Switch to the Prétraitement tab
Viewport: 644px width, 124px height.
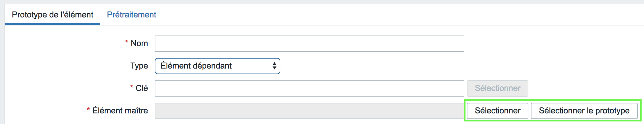[x=131, y=15]
